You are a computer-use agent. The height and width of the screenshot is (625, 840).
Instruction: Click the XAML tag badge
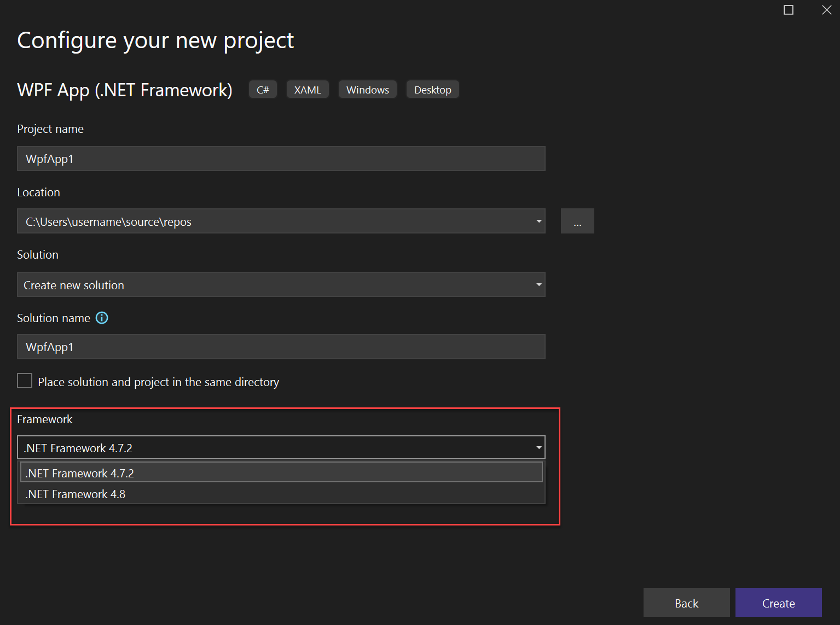point(307,89)
